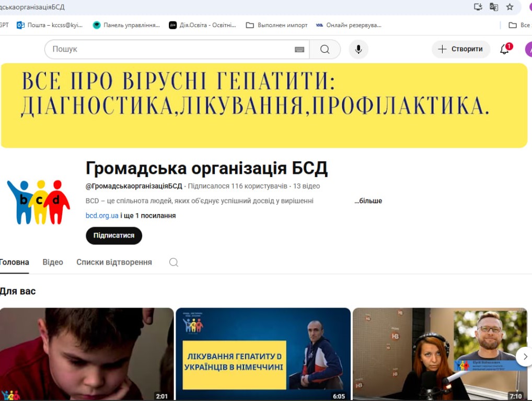
Task: Show next videos with right arrow
Action: [525, 357]
